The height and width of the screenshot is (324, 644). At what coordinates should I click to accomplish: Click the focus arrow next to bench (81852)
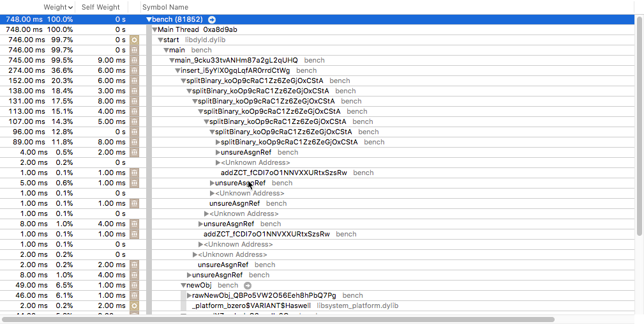[212, 19]
